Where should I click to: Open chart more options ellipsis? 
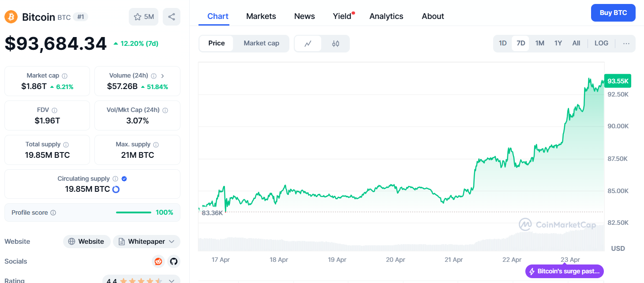[626, 43]
